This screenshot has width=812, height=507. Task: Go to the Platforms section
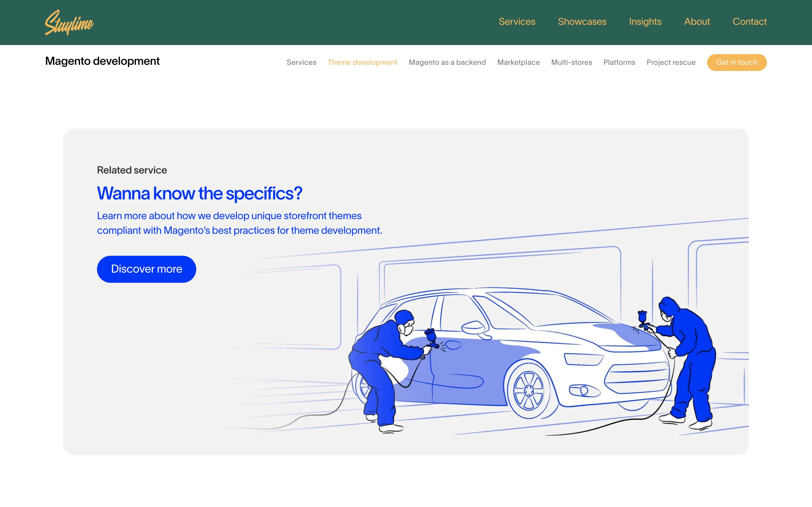point(619,62)
